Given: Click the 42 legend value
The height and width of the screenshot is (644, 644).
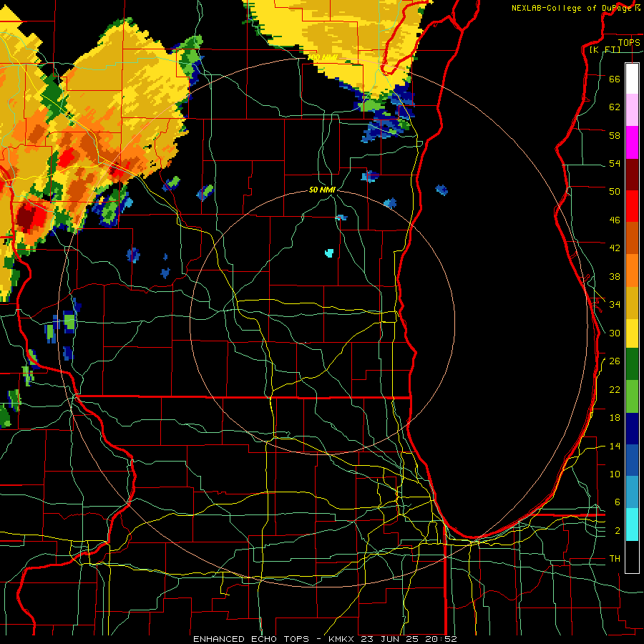Looking at the screenshot, I should (x=615, y=248).
